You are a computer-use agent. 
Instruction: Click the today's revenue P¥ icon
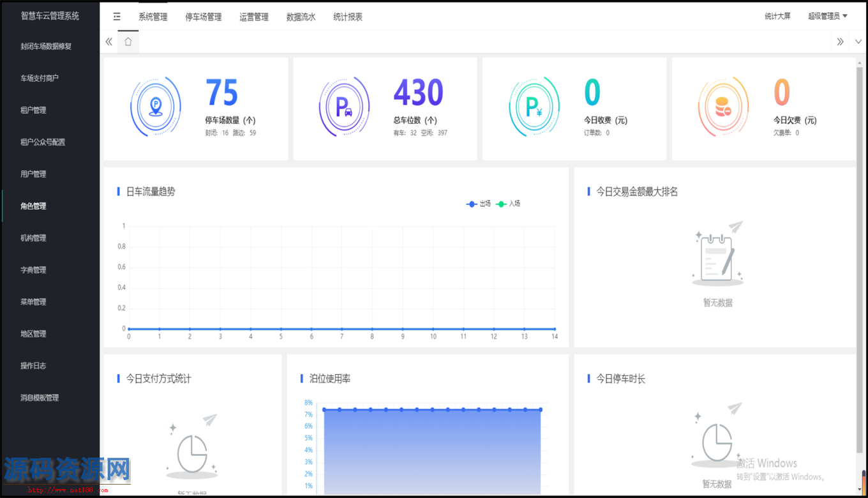534,107
